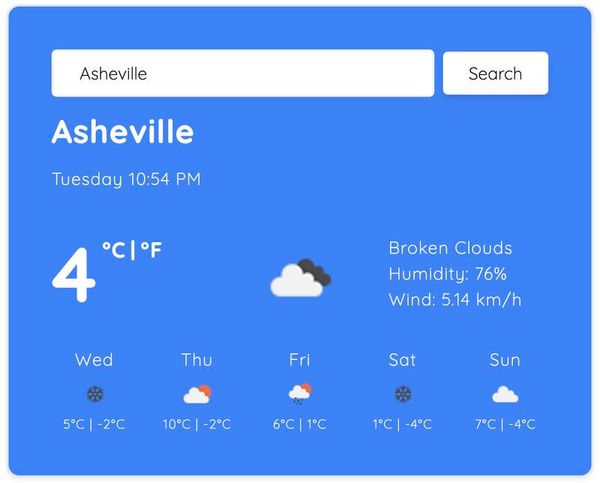Click the Tuesday 10:54 PM timestamp
Image resolution: width=600 pixels, height=483 pixels.
(126, 179)
